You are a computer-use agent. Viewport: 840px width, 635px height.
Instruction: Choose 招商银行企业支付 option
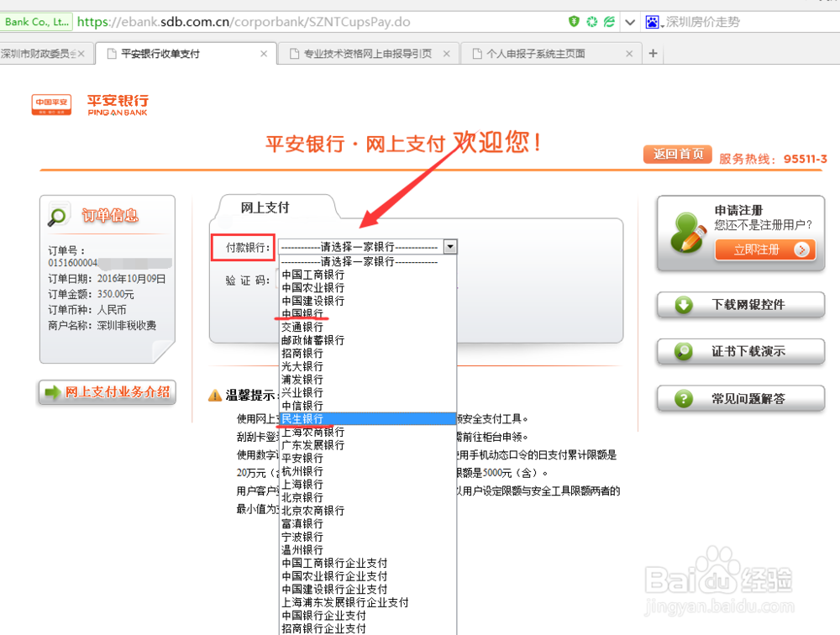coord(368,628)
